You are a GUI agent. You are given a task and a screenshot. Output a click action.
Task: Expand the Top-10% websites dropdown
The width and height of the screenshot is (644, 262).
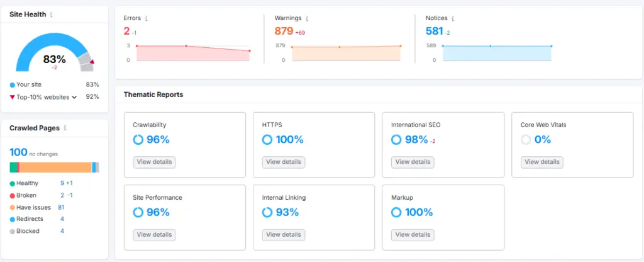click(74, 98)
